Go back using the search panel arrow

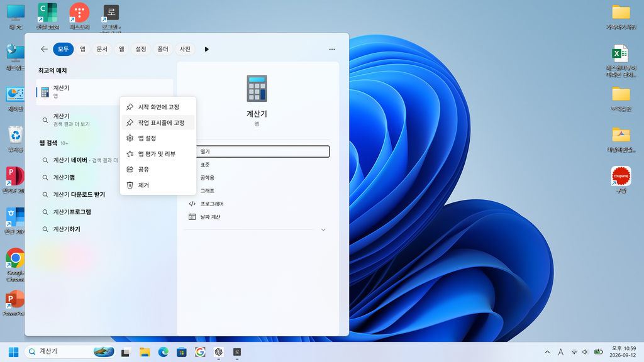tap(45, 49)
